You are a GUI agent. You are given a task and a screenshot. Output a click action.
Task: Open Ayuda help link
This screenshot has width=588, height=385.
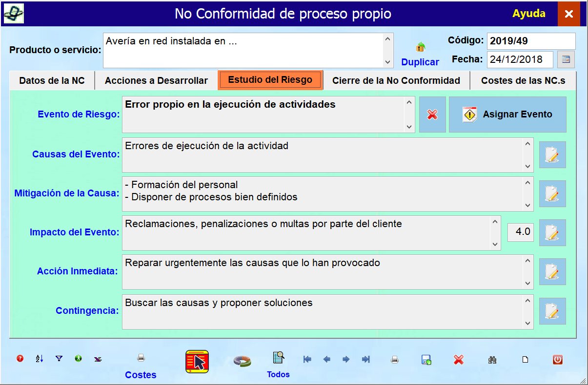(529, 14)
